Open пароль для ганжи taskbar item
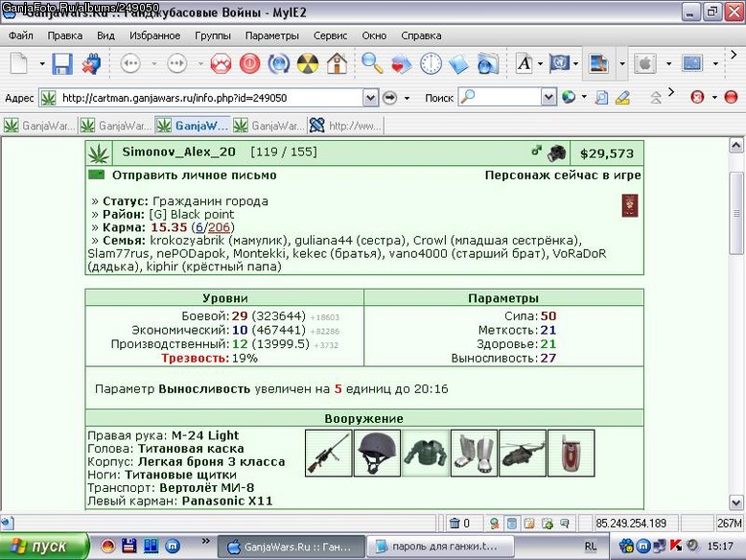 (440, 547)
